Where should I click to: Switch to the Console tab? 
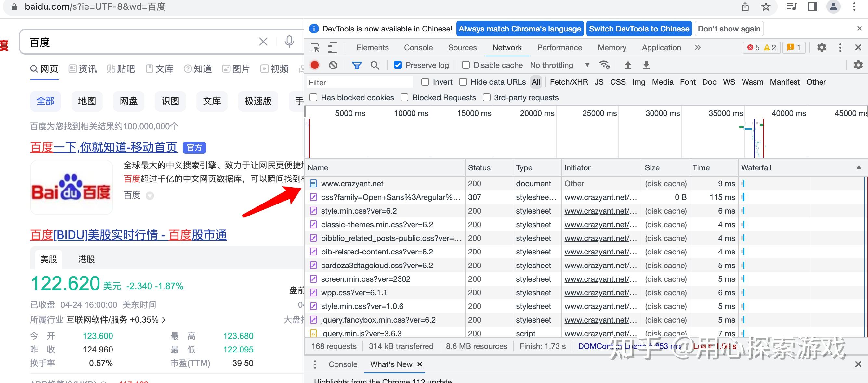coord(418,48)
